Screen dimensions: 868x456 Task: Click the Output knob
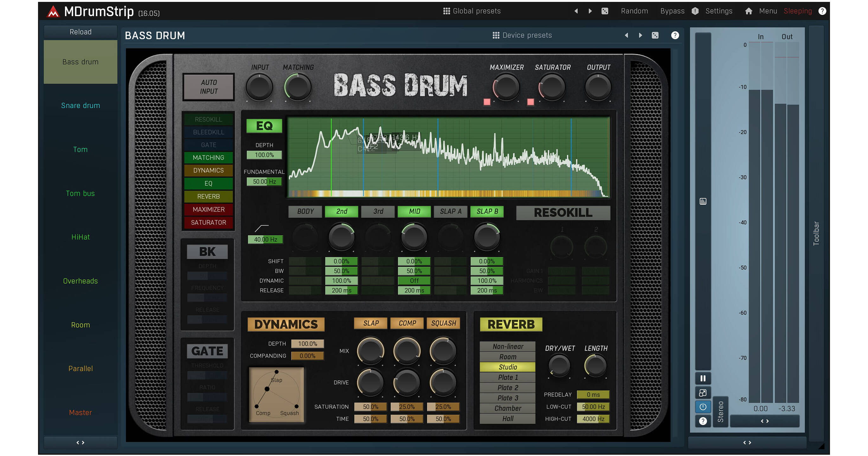pyautogui.click(x=598, y=87)
